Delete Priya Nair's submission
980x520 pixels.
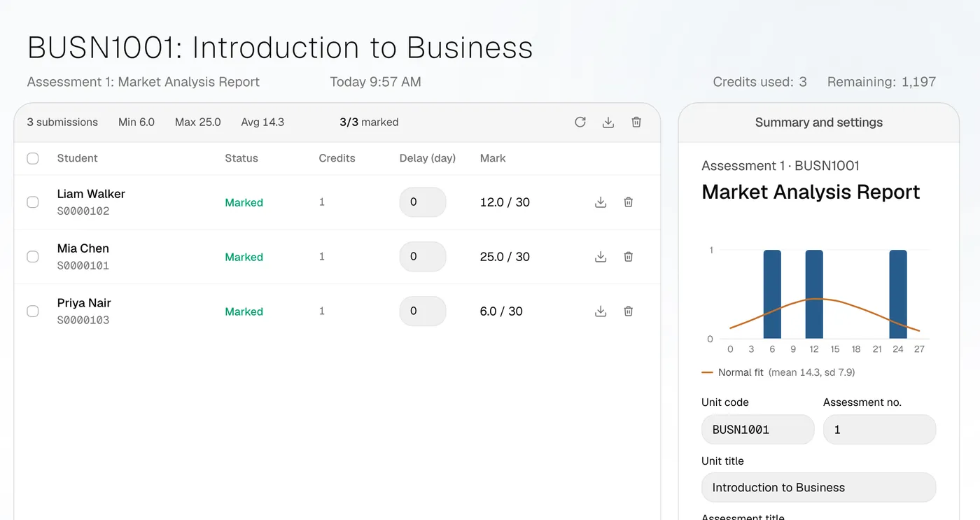click(629, 311)
